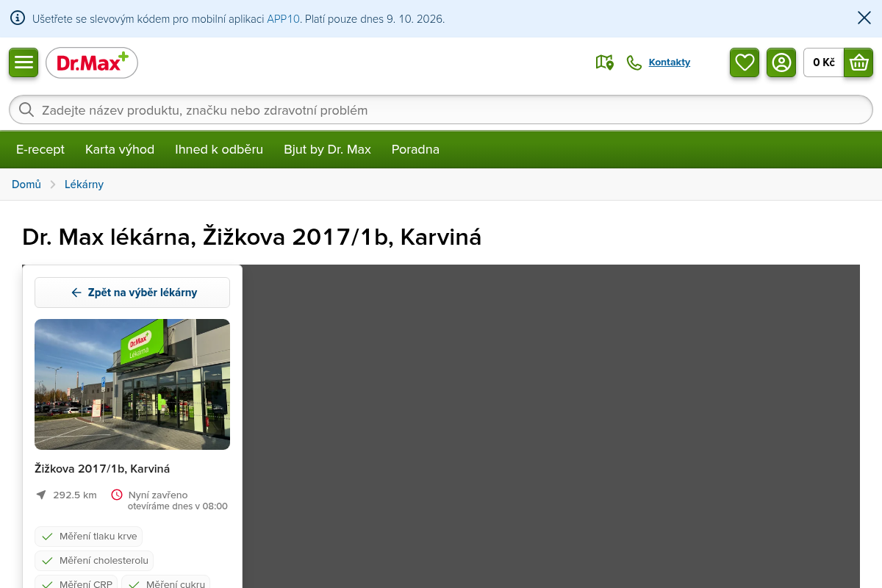Click the 292.5 km distance text

tap(75, 495)
